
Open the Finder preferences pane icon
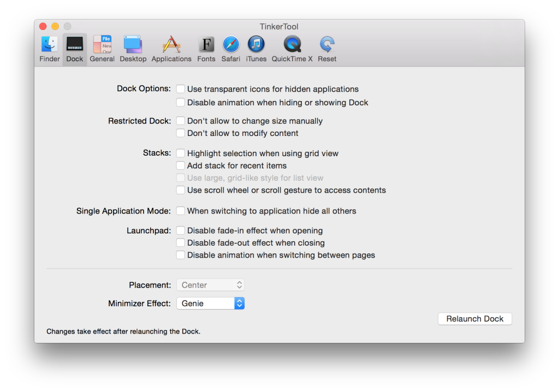click(50, 45)
